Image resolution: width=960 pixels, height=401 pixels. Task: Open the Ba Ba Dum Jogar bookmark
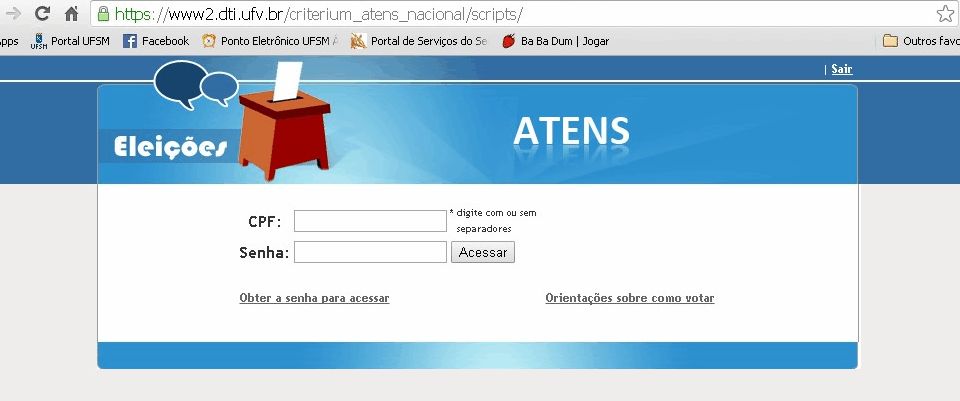click(x=555, y=41)
